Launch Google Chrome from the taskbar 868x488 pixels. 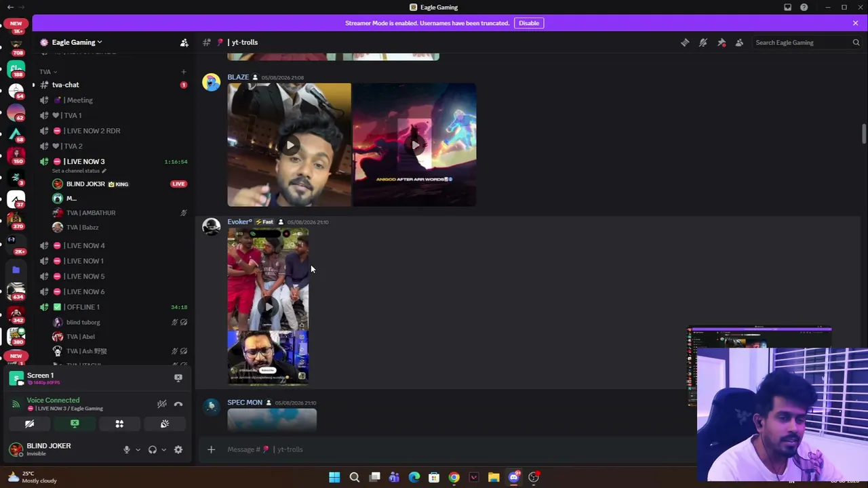[x=454, y=477]
